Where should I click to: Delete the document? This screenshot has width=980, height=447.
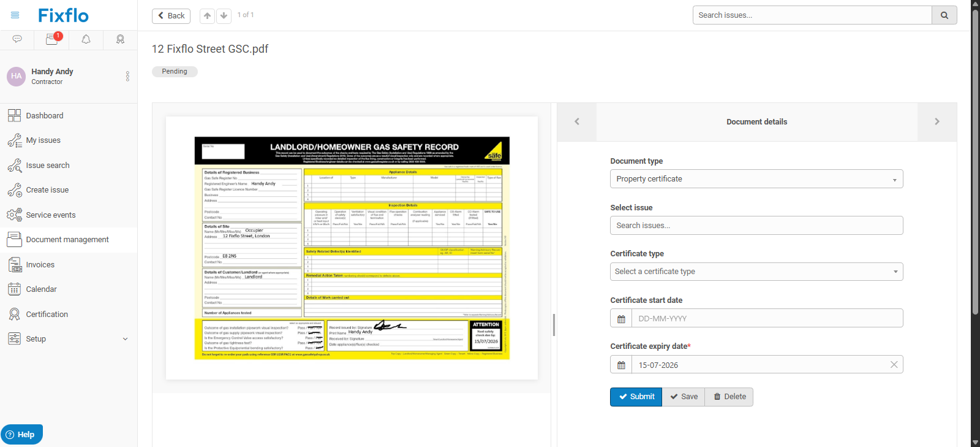click(729, 397)
